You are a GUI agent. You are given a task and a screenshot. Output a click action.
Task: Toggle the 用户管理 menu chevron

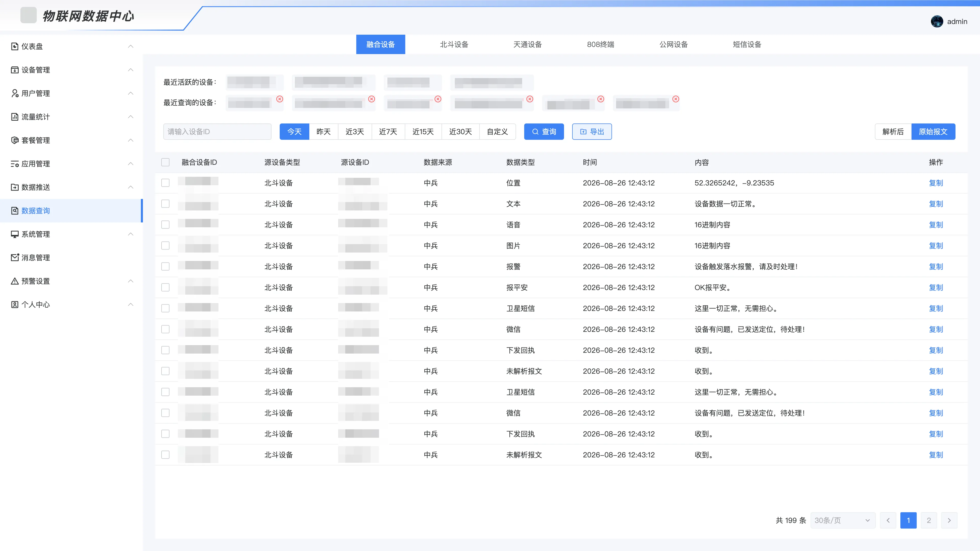[130, 93]
